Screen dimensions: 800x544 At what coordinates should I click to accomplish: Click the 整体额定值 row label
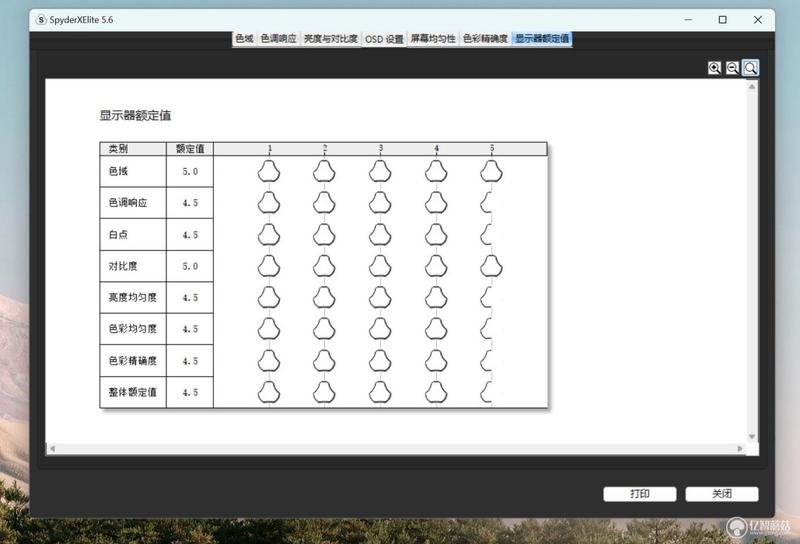point(132,392)
